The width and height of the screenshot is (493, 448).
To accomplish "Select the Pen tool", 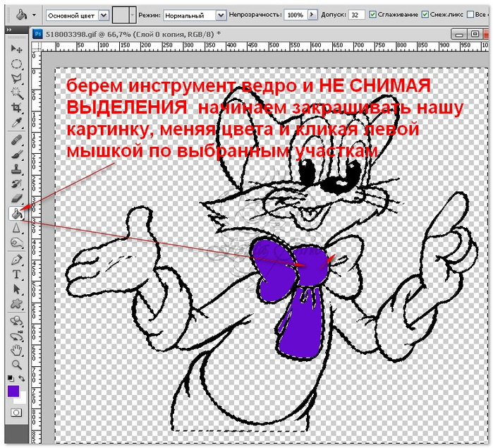I will [x=16, y=260].
